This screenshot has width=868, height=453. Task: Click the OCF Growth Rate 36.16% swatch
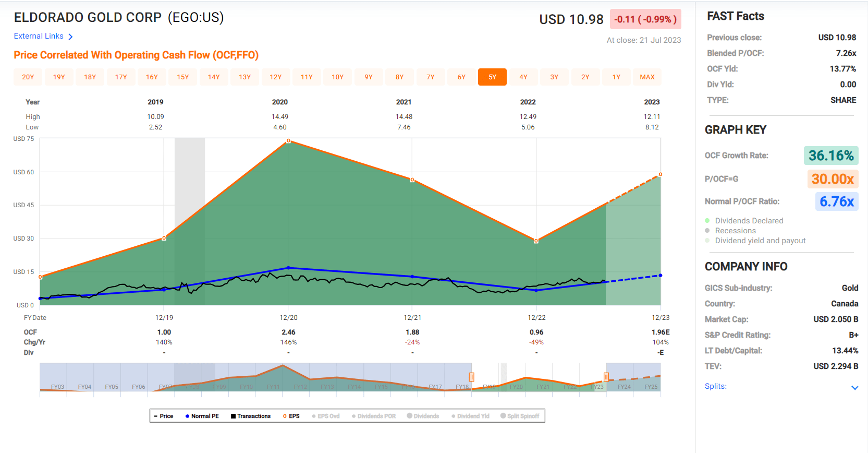831,156
